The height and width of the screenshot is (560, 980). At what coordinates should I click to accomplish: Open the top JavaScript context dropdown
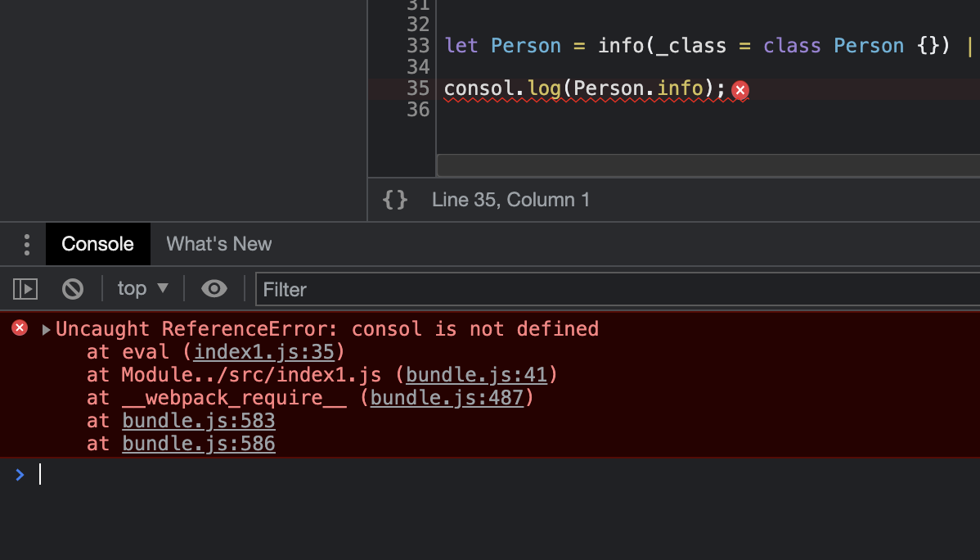[142, 288]
